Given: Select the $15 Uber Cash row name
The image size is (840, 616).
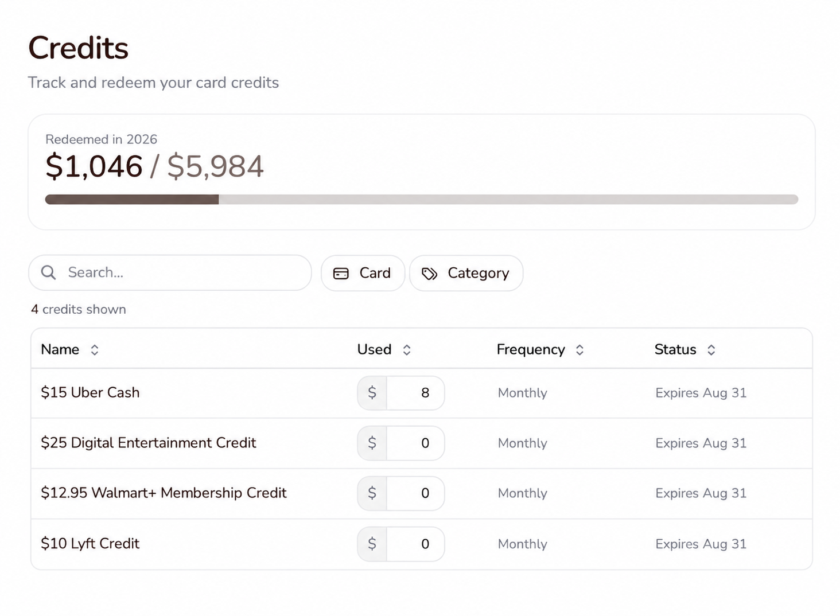Looking at the screenshot, I should click(90, 392).
